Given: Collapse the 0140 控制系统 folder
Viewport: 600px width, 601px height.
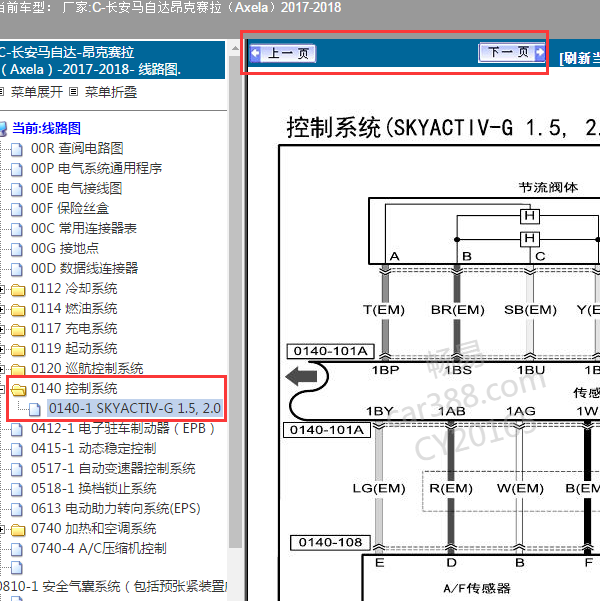Looking at the screenshot, I should click(x=2, y=389).
